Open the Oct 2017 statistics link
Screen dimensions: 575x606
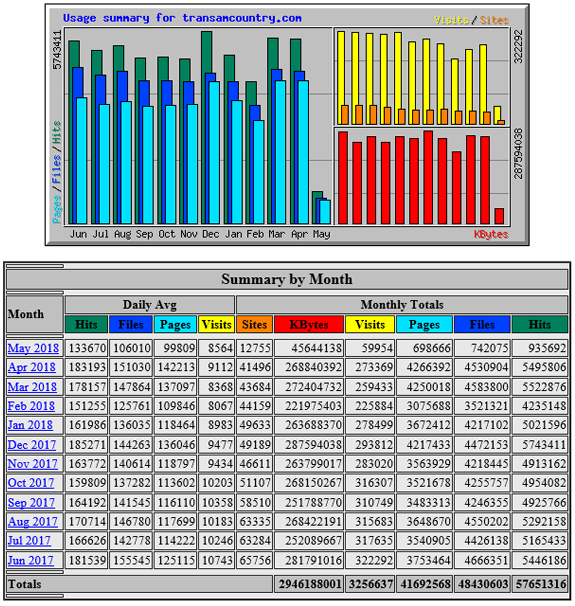point(31,483)
